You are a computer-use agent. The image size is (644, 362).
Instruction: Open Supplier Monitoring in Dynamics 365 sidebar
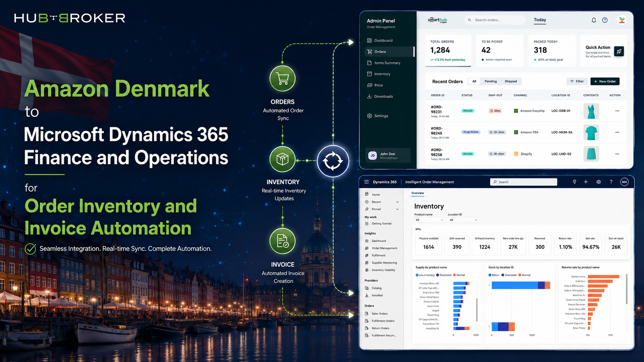pos(381,263)
